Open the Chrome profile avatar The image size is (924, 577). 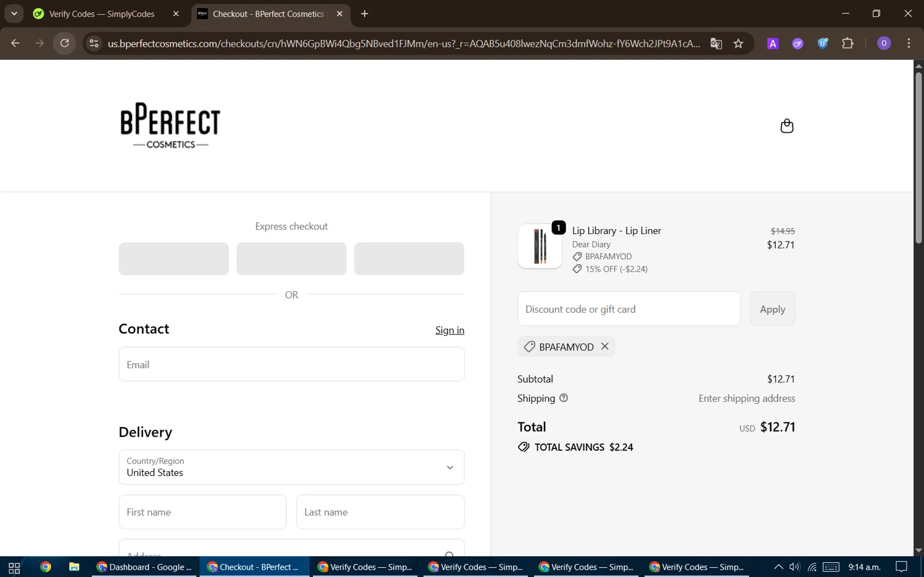point(884,43)
